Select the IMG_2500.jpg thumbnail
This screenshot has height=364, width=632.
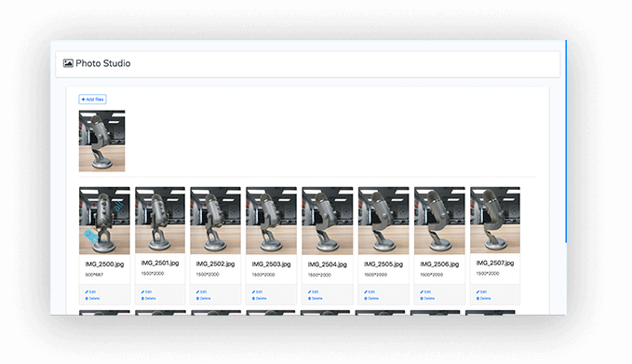click(x=104, y=221)
